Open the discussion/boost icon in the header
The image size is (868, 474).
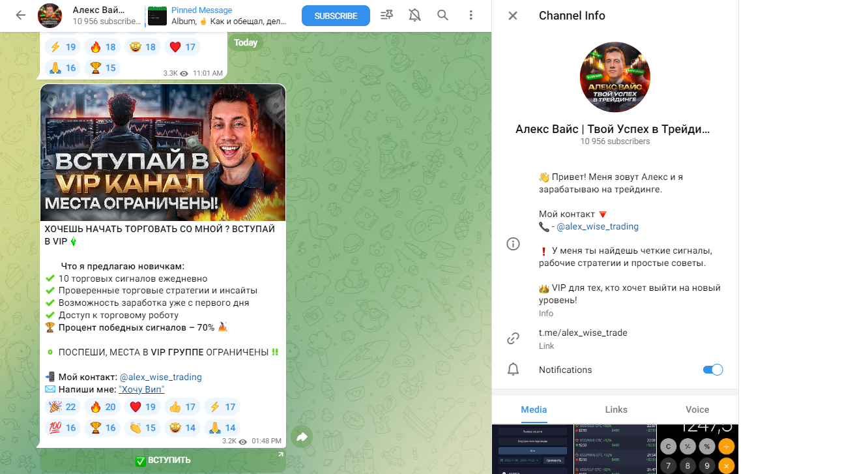[387, 15]
